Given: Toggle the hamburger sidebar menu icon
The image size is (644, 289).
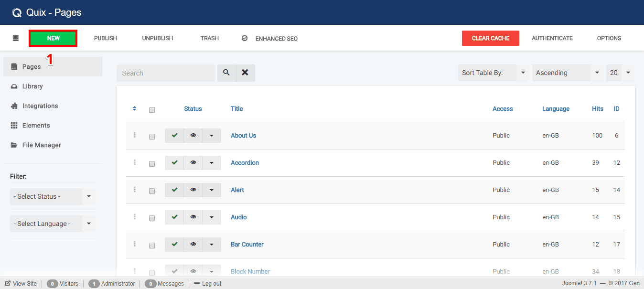Looking at the screenshot, I should pos(16,38).
